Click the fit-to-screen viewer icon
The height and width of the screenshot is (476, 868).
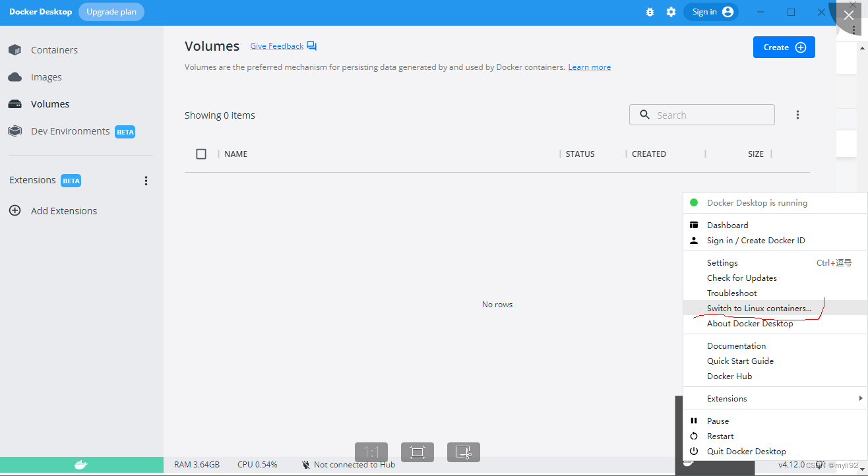click(x=418, y=452)
